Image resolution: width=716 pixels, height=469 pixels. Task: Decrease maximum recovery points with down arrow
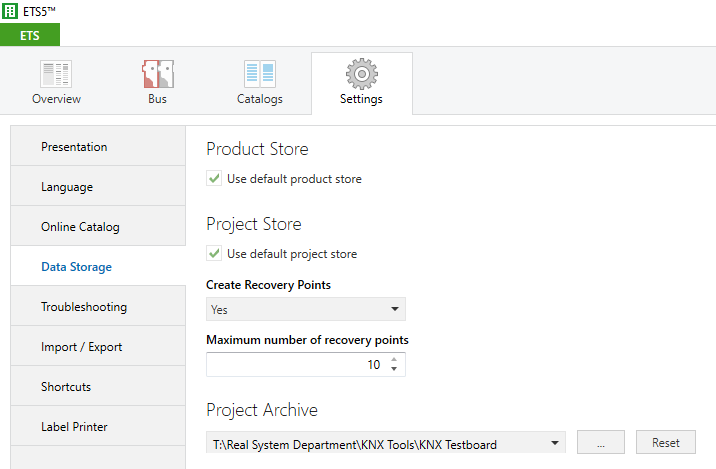[394, 369]
